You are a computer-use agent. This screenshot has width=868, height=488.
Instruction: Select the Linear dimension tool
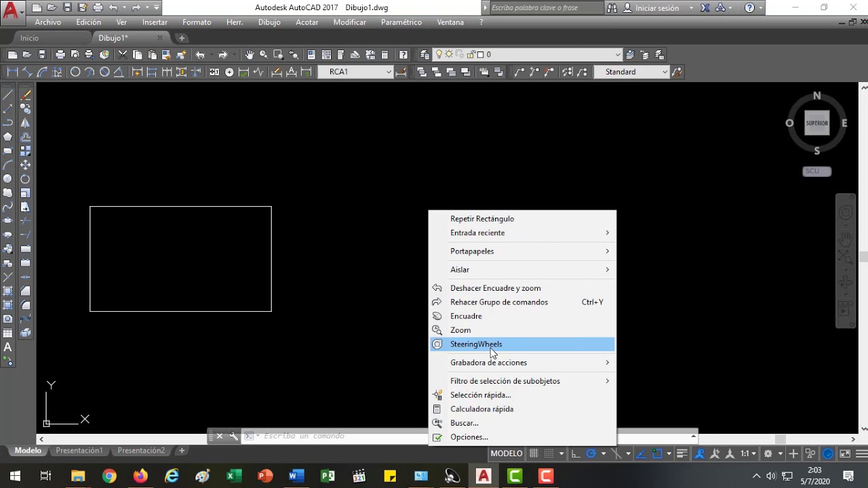(x=12, y=72)
